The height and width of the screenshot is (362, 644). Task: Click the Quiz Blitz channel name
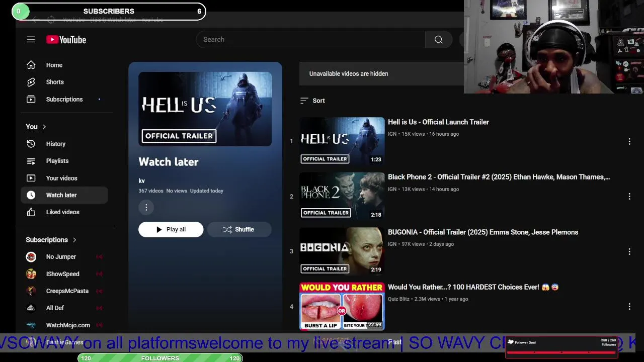tap(398, 299)
